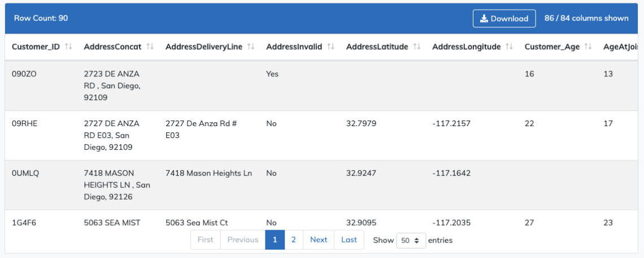Click the AddressLatitude sort arrows
644x258 pixels.
[x=417, y=47]
